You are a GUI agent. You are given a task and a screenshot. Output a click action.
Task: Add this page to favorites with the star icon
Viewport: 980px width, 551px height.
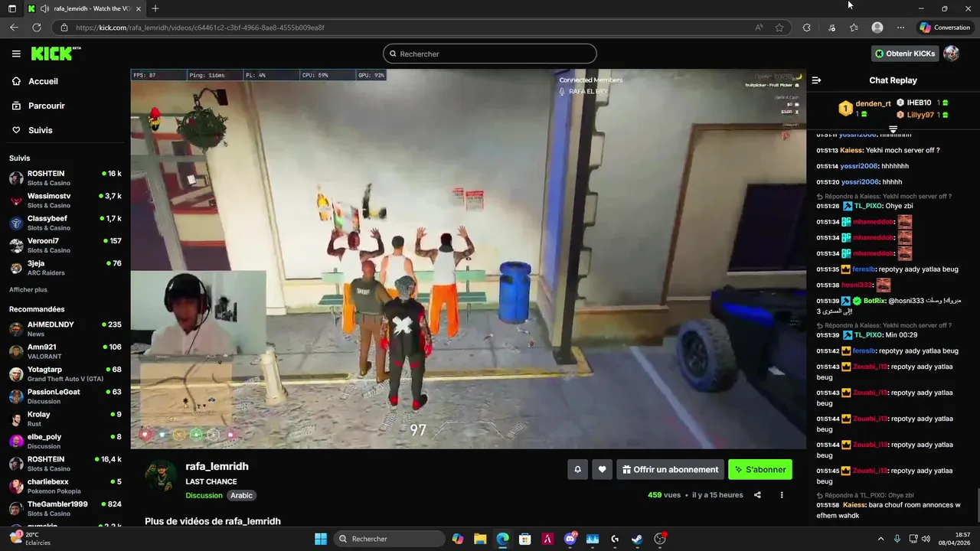[779, 28]
